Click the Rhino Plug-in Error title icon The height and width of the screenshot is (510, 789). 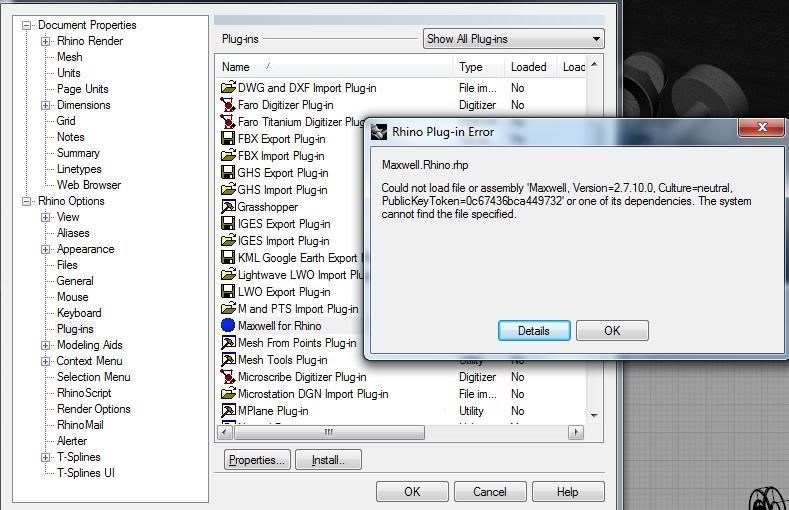coord(379,132)
